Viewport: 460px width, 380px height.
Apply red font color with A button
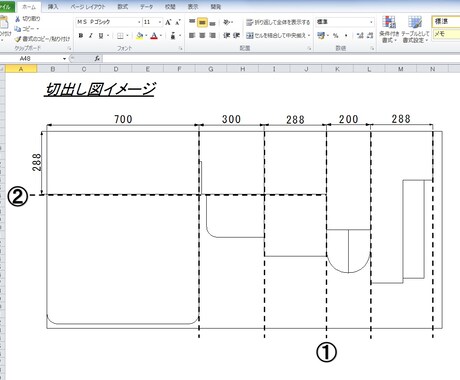pos(154,36)
